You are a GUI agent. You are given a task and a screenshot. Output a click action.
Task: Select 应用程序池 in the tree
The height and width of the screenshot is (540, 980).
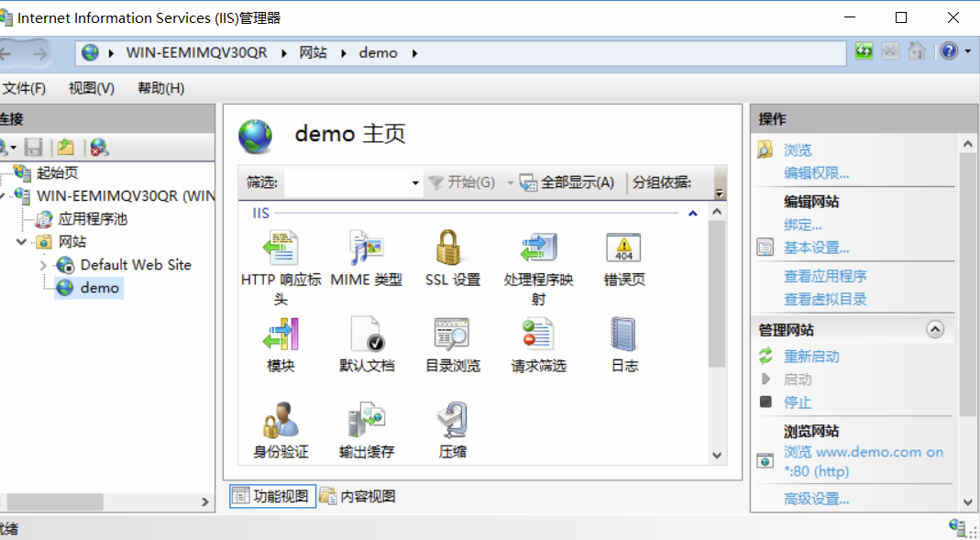coord(93,219)
